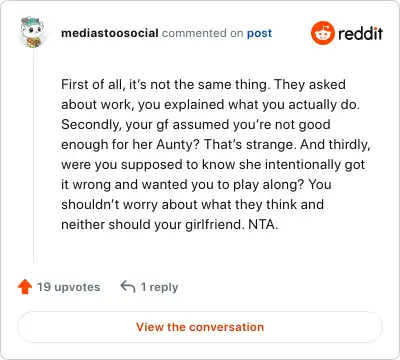
Task: Follow the blue "post" link
Action: click(259, 33)
